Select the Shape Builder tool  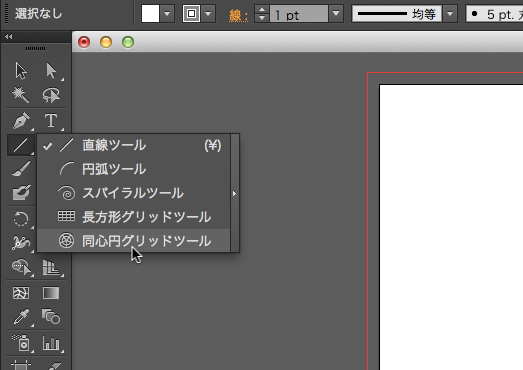click(21, 267)
